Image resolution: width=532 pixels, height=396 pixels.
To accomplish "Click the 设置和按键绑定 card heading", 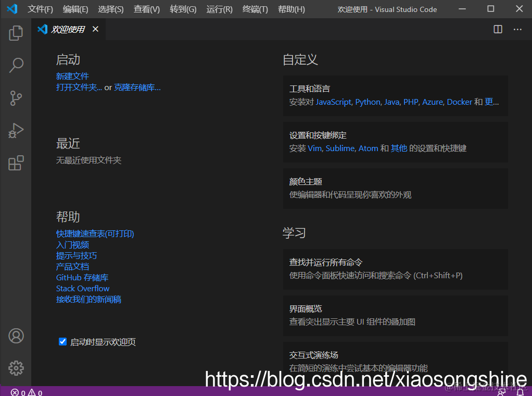I will pos(318,135).
